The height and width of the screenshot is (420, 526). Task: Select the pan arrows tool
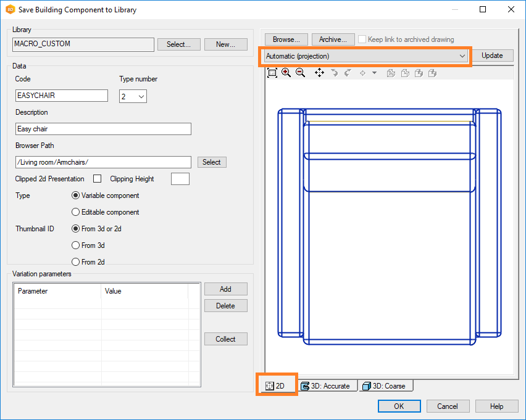319,73
